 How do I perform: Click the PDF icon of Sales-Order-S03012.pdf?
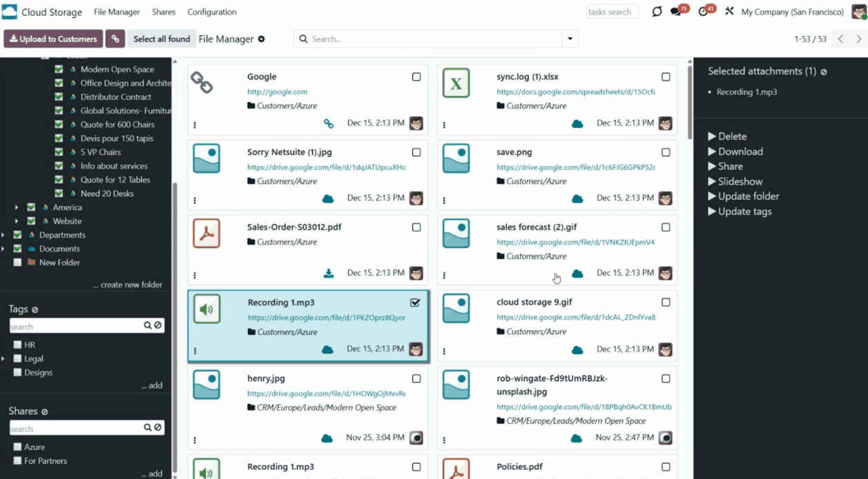point(206,234)
